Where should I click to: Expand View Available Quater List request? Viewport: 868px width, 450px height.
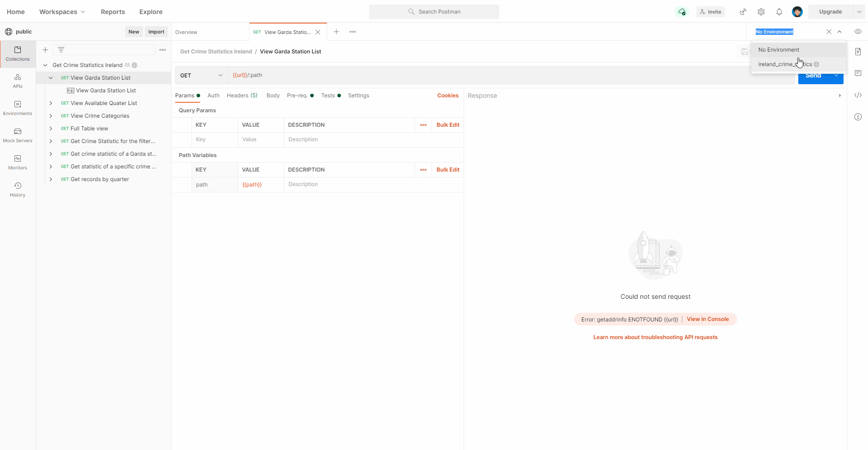click(x=51, y=103)
